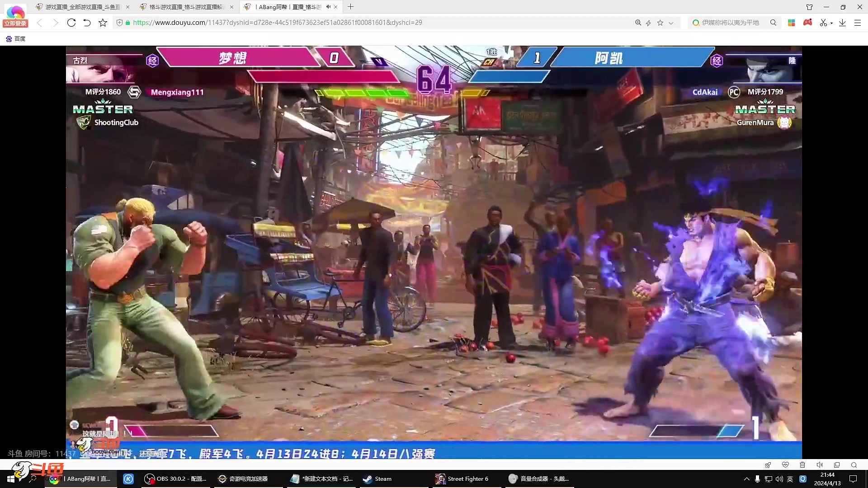The image size is (868, 488).
Task: Mute audio on the ABang tab
Action: point(328,7)
